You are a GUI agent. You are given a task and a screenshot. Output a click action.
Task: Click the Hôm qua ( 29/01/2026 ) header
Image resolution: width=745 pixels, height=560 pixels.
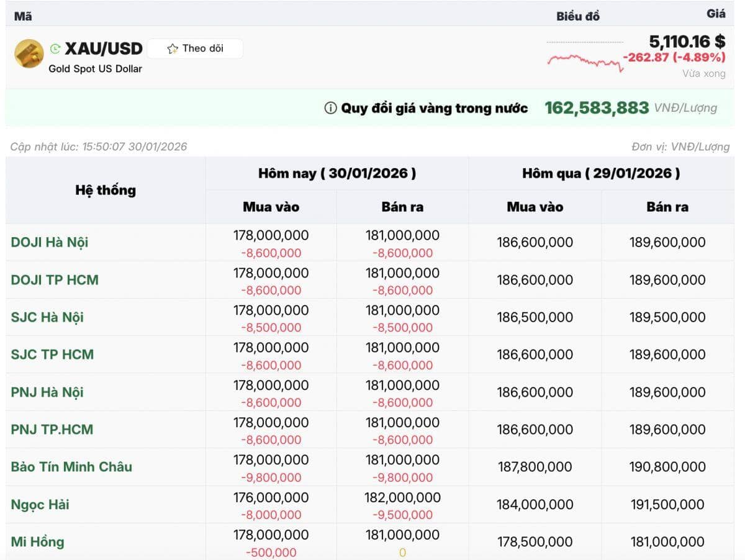coord(601,173)
